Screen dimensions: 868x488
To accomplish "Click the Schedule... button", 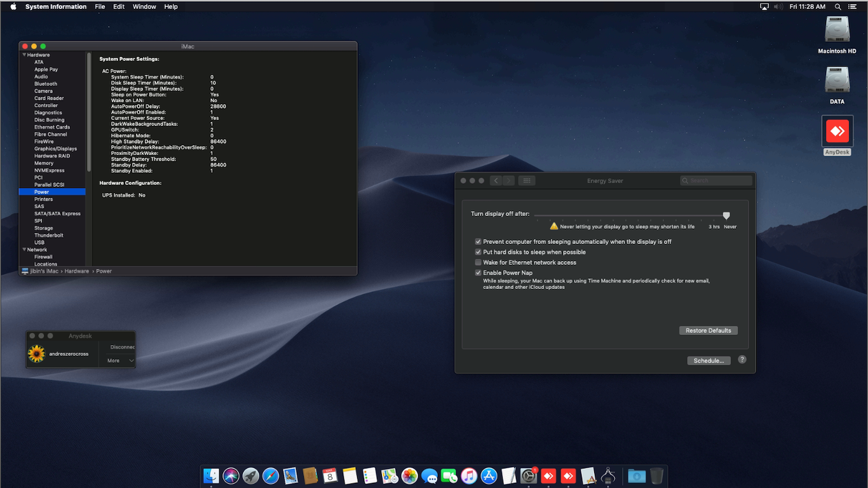I will pos(709,360).
